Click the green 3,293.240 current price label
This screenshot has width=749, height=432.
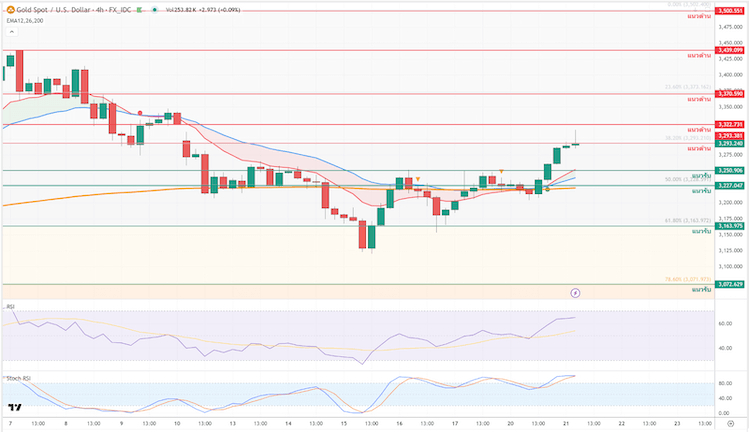729,143
